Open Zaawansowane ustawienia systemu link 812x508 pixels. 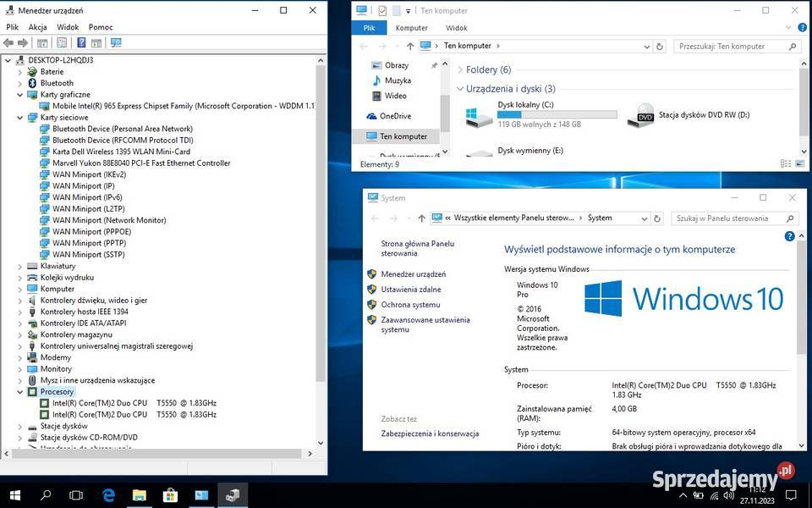point(425,324)
